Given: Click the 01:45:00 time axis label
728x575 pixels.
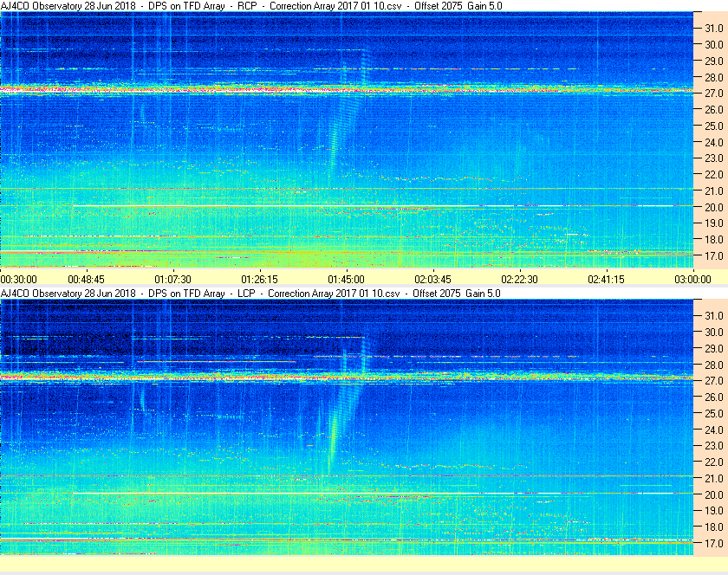Looking at the screenshot, I should tap(347, 280).
